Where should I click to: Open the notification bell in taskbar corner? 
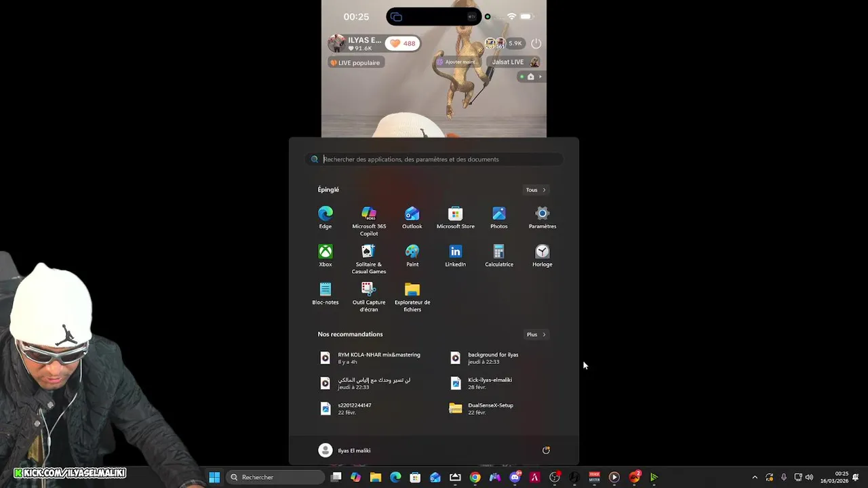click(x=856, y=477)
